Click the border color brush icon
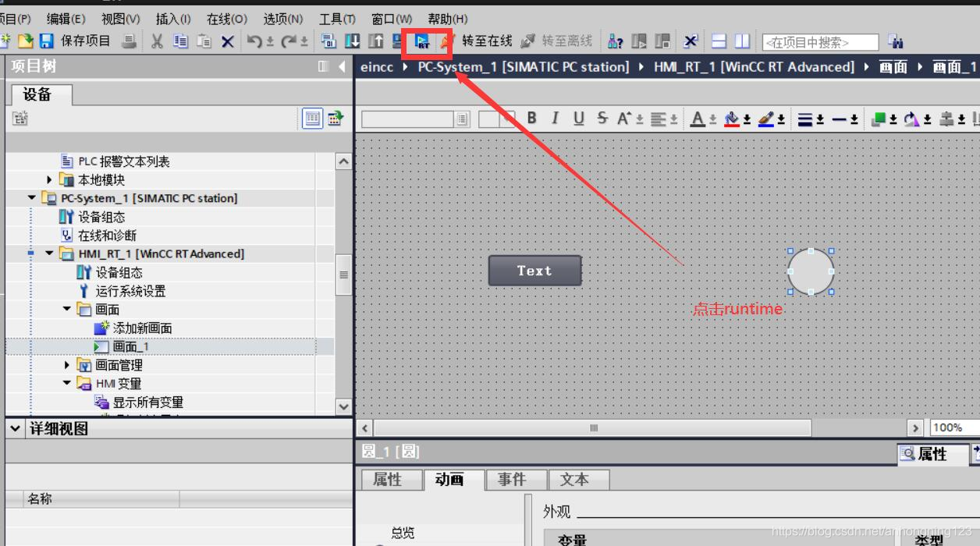This screenshot has width=980, height=546. click(x=765, y=119)
